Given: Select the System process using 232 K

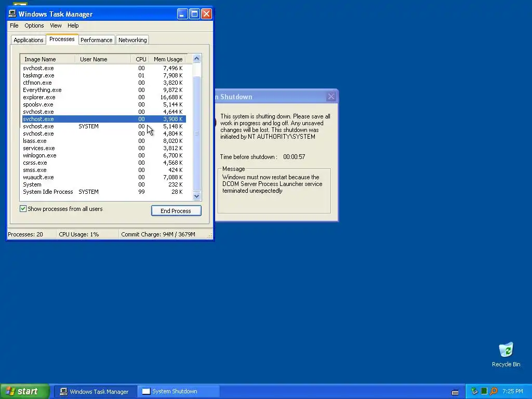Looking at the screenshot, I should click(x=104, y=184).
